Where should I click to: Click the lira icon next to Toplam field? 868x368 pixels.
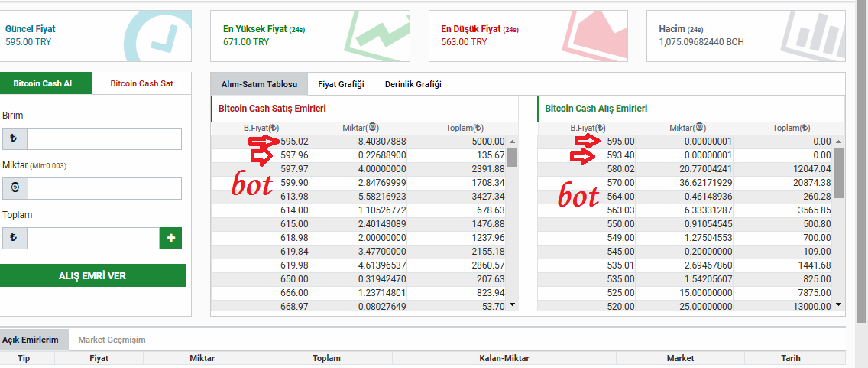[x=15, y=238]
